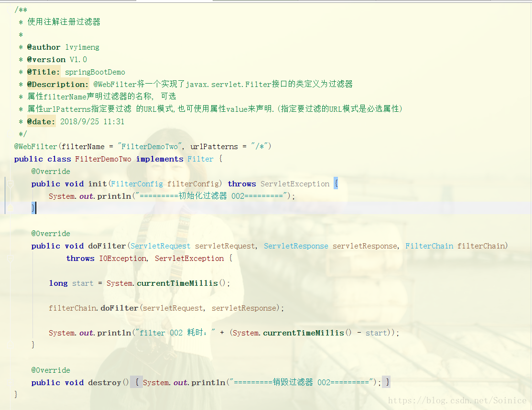Click the author name lvyimeng
The width and height of the screenshot is (532, 410).
click(x=82, y=47)
